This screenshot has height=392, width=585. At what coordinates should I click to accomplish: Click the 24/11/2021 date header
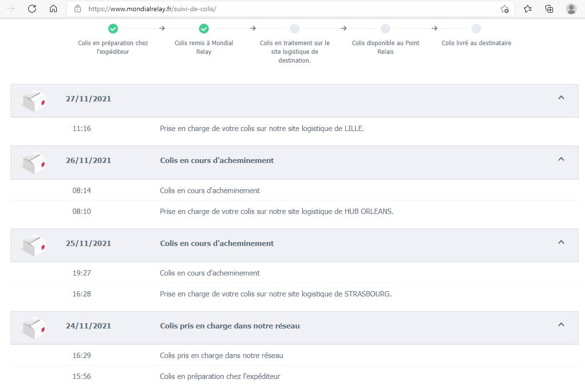(88, 326)
